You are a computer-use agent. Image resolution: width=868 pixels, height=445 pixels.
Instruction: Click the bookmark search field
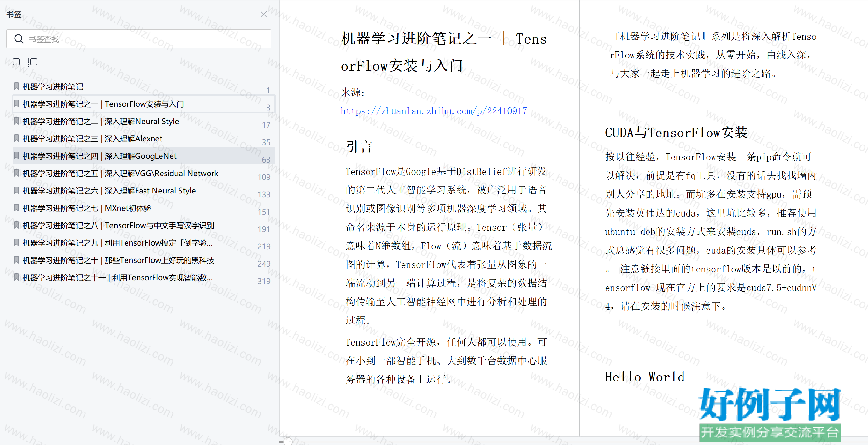[x=138, y=39]
